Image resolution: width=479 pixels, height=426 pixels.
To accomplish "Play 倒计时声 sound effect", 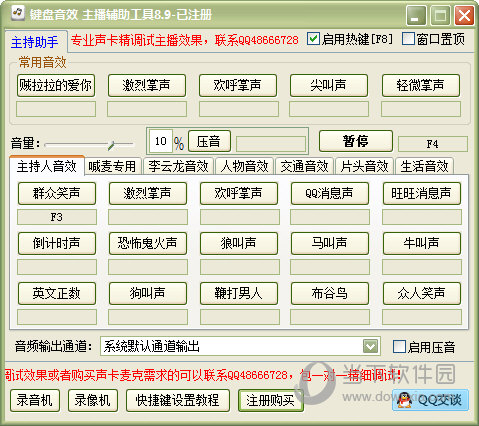I will click(57, 243).
